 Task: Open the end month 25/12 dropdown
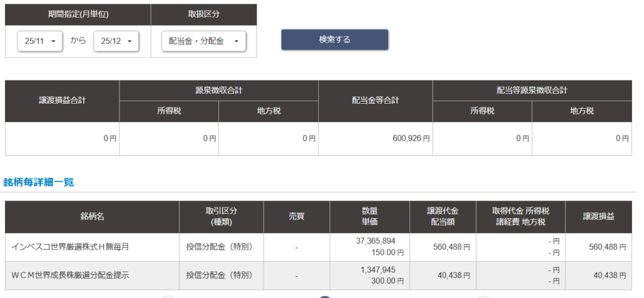click(x=116, y=41)
